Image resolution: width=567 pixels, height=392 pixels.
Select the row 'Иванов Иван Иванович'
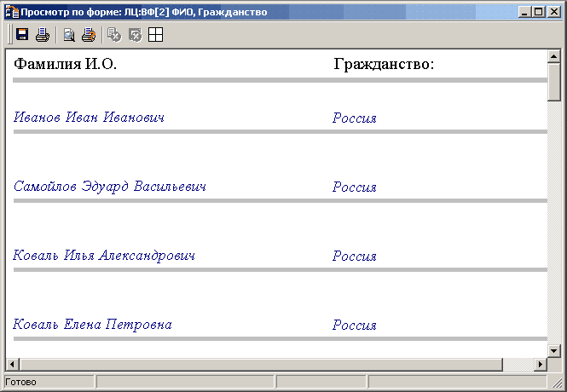(x=89, y=117)
